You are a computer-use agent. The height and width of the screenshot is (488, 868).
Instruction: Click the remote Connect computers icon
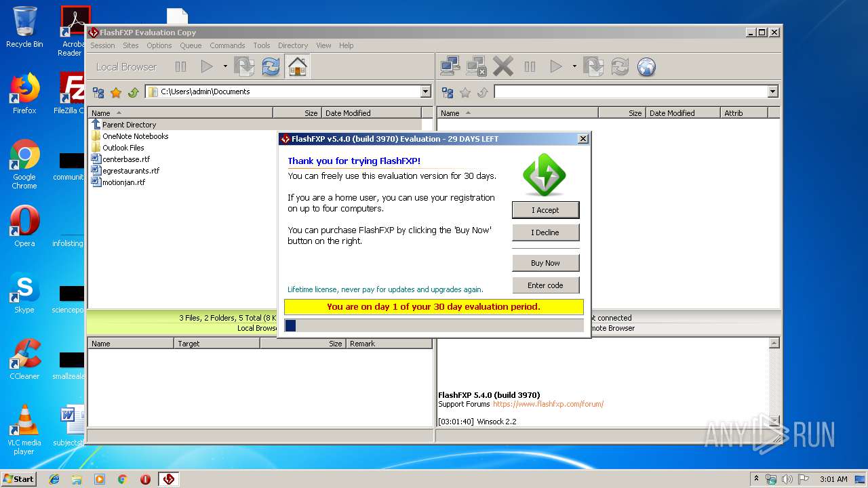pos(450,66)
